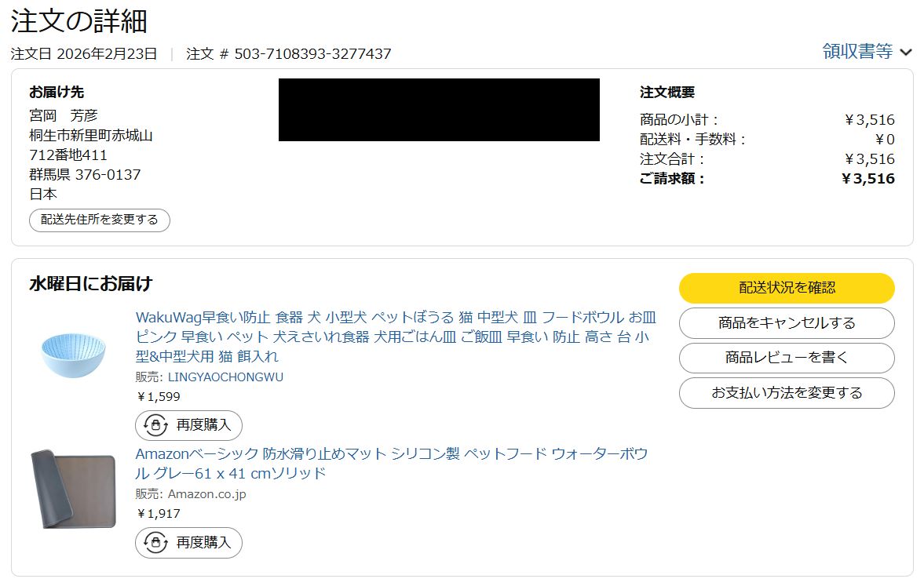Image resolution: width=924 pixels, height=586 pixels.
Task: Select 商品をキャンセルする to cancel items
Action: 787,323
